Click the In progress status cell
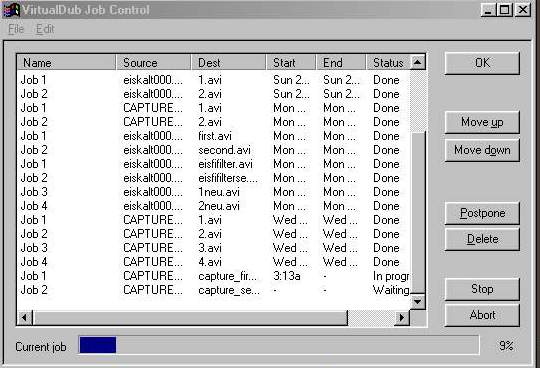Image resolution: width=540 pixels, height=368 pixels. tap(391, 276)
